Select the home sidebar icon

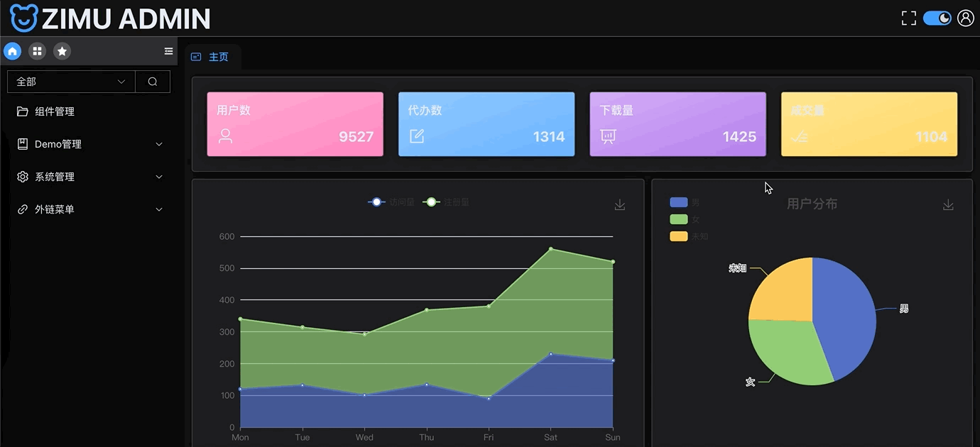tap(12, 51)
